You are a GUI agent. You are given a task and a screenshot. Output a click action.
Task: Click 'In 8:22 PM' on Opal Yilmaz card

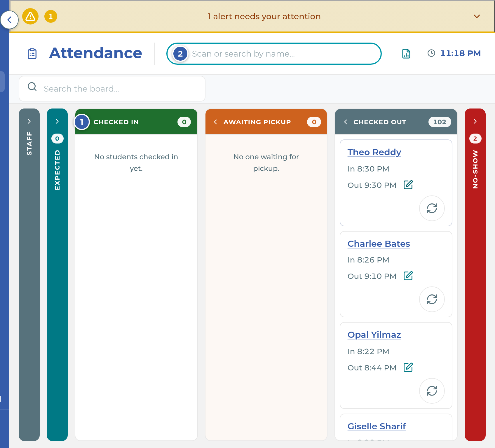[368, 351]
